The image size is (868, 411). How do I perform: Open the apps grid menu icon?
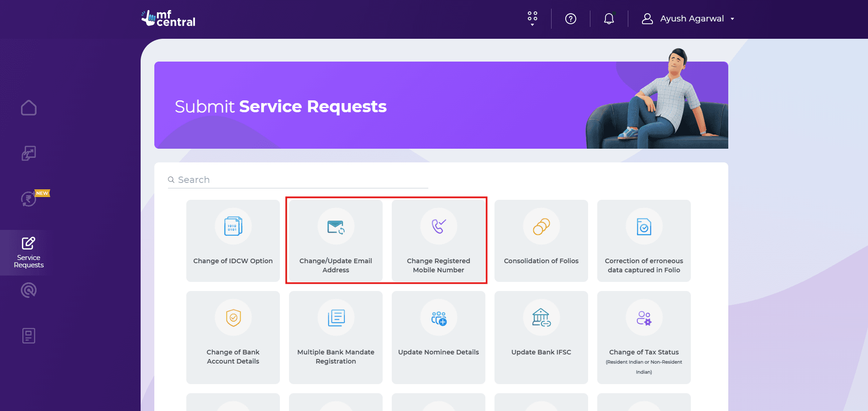tap(532, 18)
